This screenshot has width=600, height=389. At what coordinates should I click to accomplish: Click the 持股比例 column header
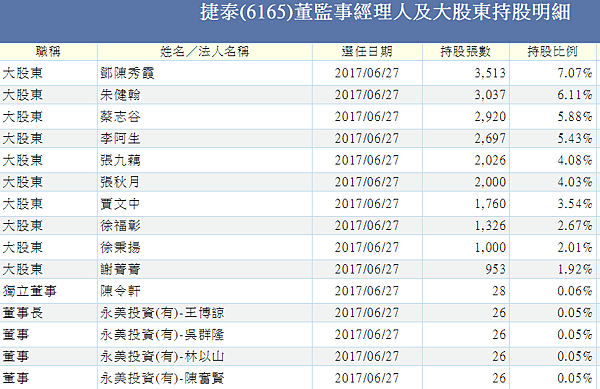553,51
